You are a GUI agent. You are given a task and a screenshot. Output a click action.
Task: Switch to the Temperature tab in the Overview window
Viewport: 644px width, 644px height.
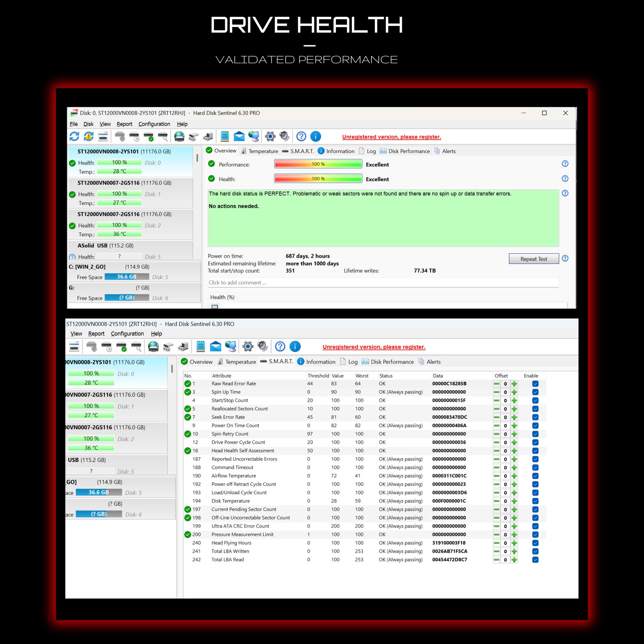pos(259,151)
